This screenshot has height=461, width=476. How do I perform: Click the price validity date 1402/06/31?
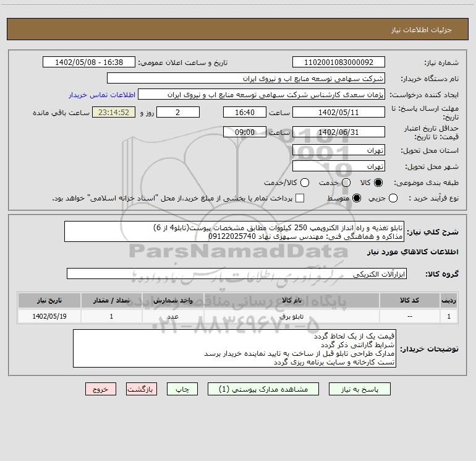(339, 132)
